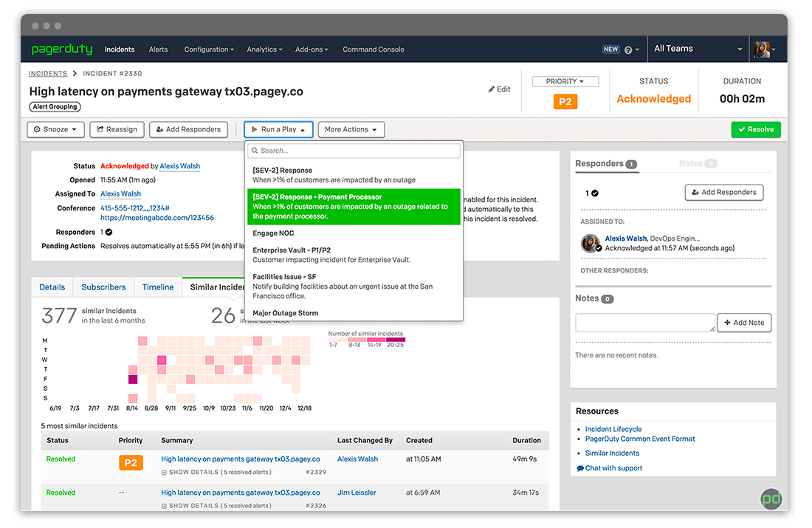The width and height of the screenshot is (812, 528).
Task: Click the user avatar in top bar
Action: [x=762, y=49]
